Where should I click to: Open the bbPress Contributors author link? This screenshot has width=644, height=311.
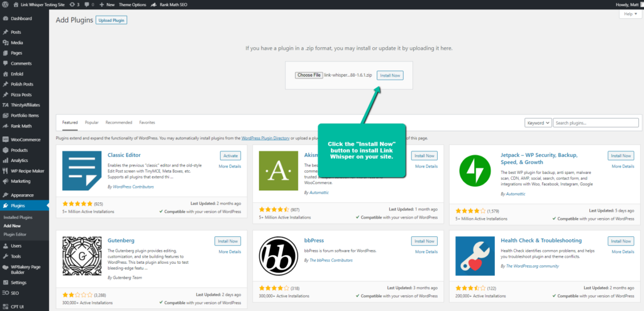(331, 260)
